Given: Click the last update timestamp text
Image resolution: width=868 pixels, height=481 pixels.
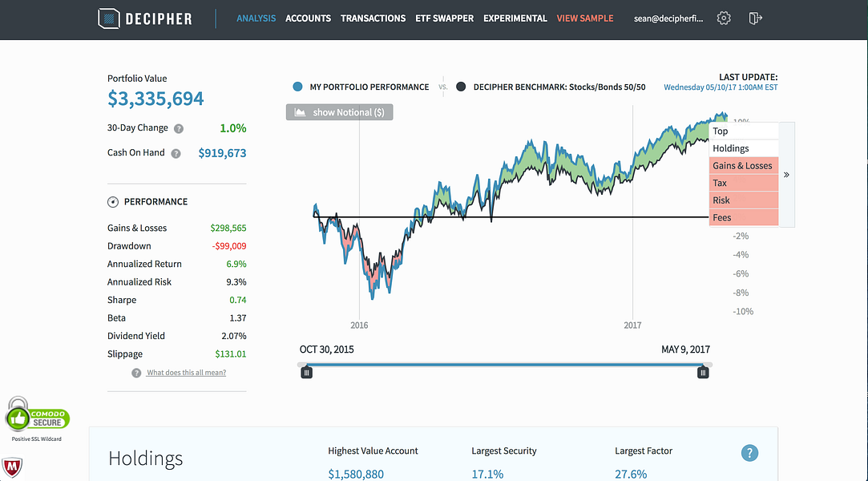Looking at the screenshot, I should pos(721,87).
